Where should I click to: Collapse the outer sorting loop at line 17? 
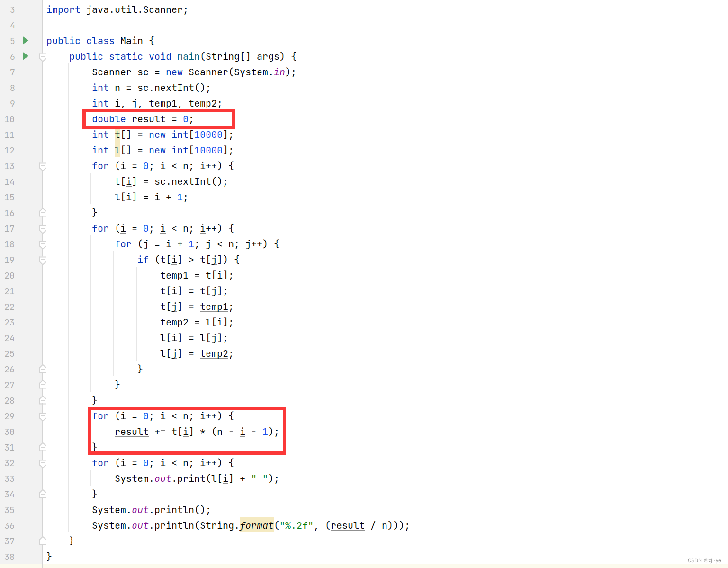coord(43,229)
